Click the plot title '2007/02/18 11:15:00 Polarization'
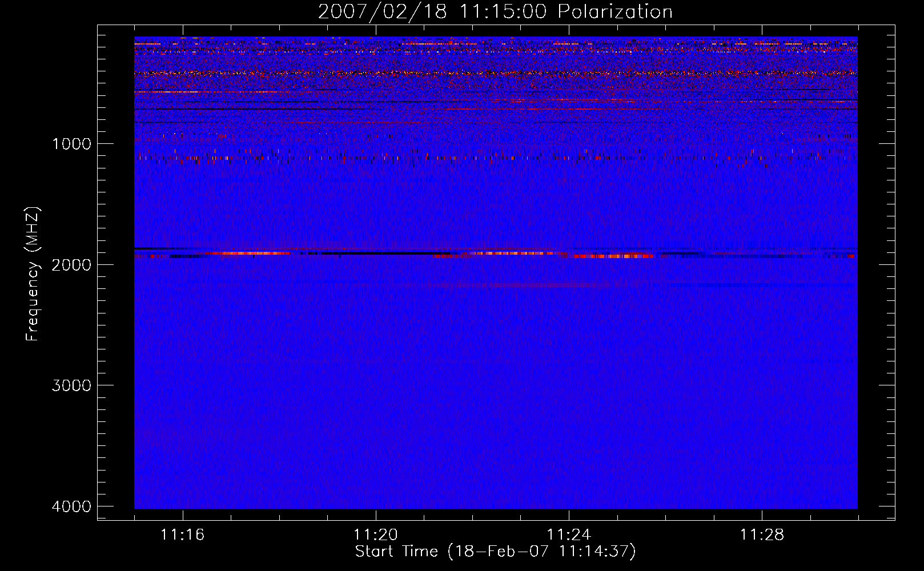 click(495, 12)
